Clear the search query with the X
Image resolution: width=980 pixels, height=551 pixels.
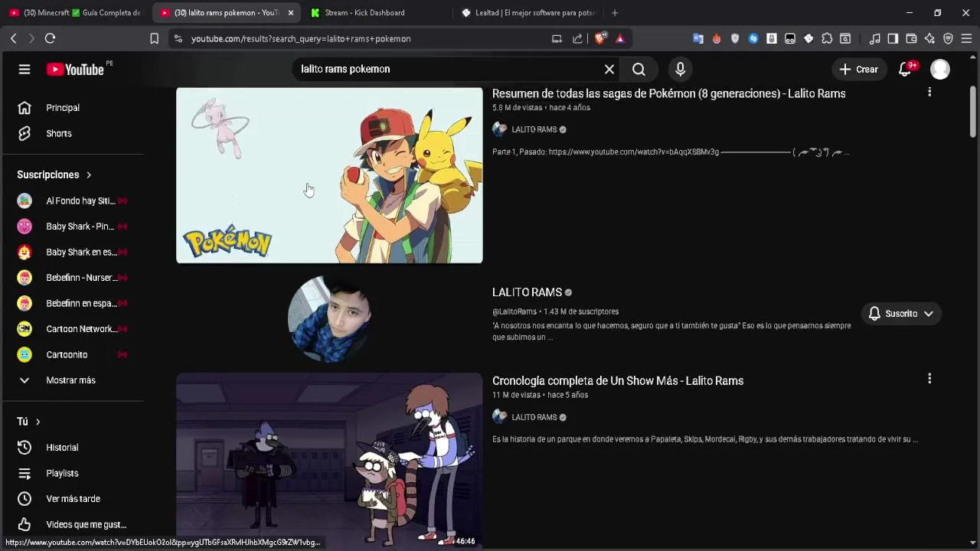[x=609, y=70]
